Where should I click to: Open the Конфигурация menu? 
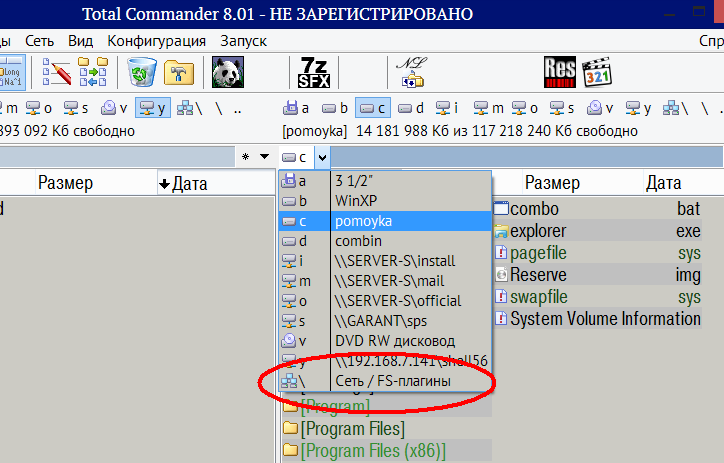point(157,41)
